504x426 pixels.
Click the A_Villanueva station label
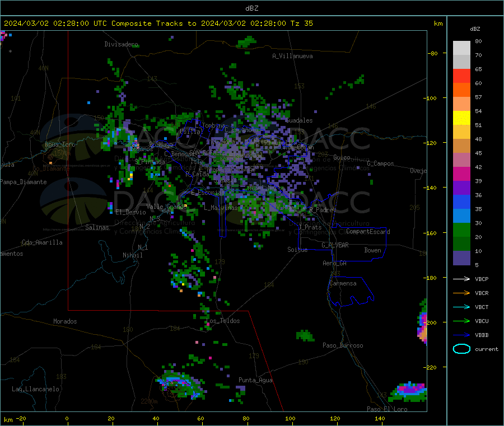tap(292, 56)
